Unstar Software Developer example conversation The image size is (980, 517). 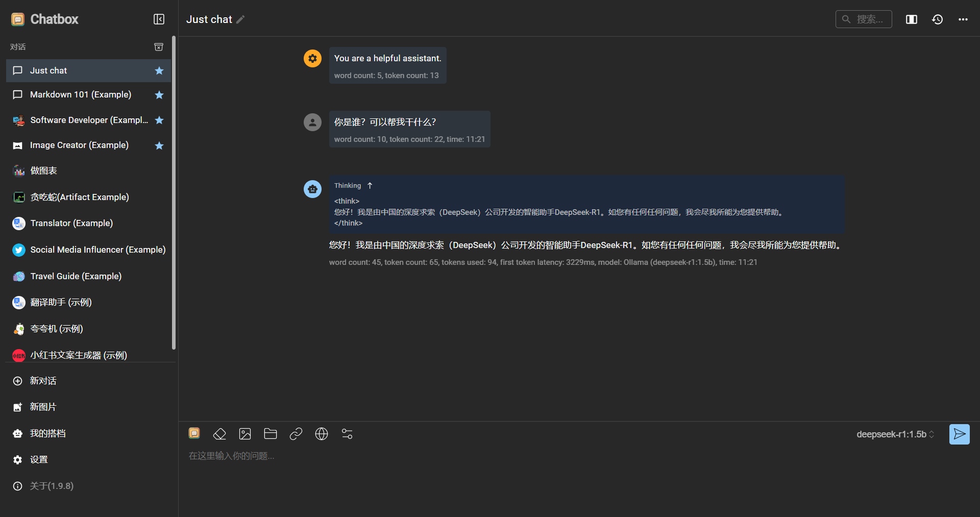159,120
